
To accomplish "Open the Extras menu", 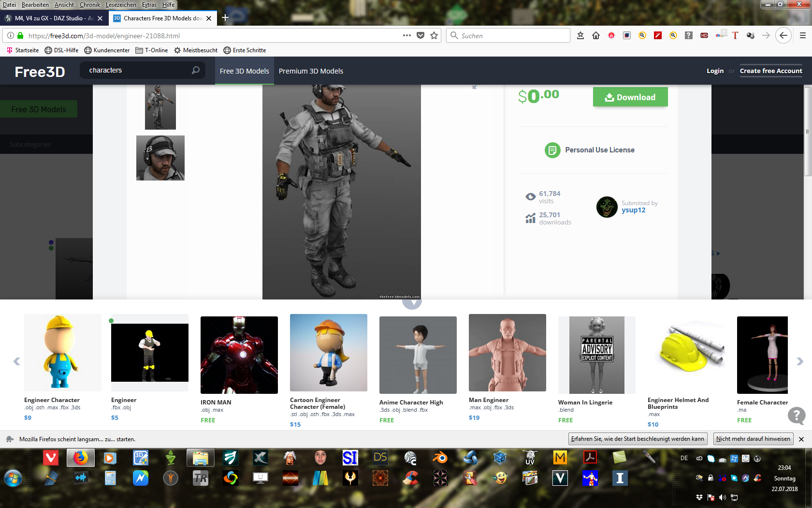I will pyautogui.click(x=149, y=5).
